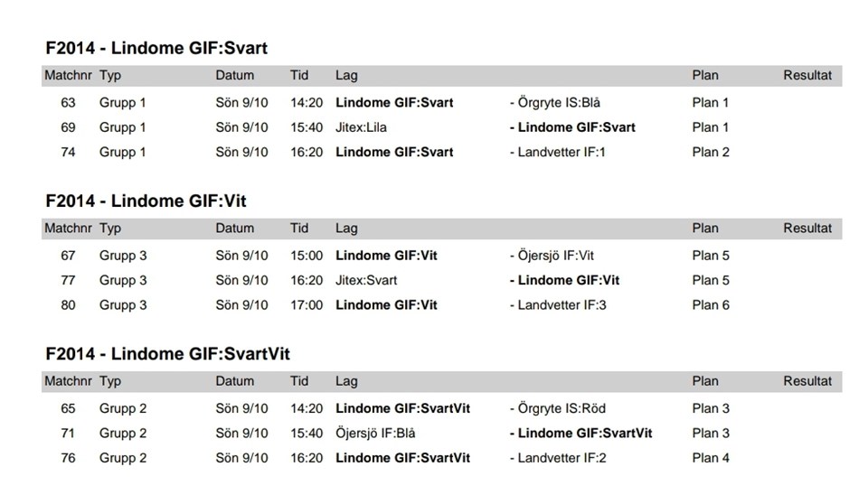
Task: Click the Datum header in the second table
Action: (235, 229)
